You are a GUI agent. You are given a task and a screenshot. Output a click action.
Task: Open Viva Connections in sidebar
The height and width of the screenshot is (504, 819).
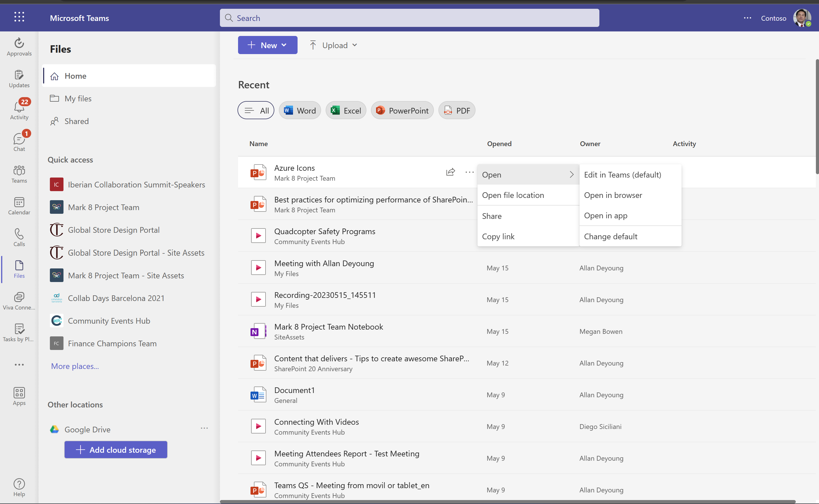tap(19, 301)
